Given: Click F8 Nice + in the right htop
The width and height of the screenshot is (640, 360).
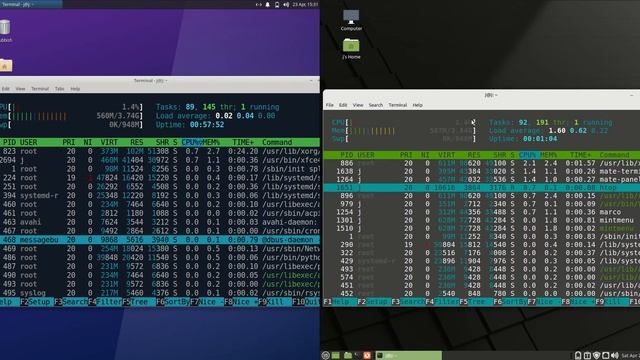Looking at the screenshot, I should click(x=578, y=302).
